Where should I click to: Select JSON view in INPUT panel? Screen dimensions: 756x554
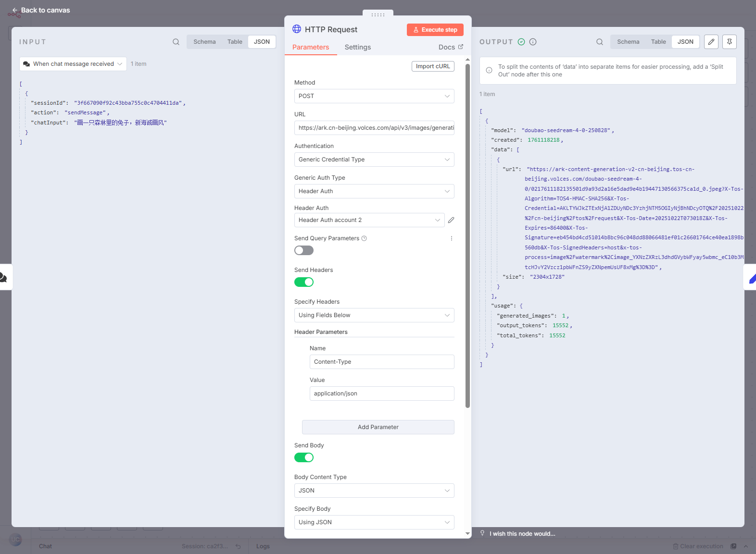tap(262, 42)
